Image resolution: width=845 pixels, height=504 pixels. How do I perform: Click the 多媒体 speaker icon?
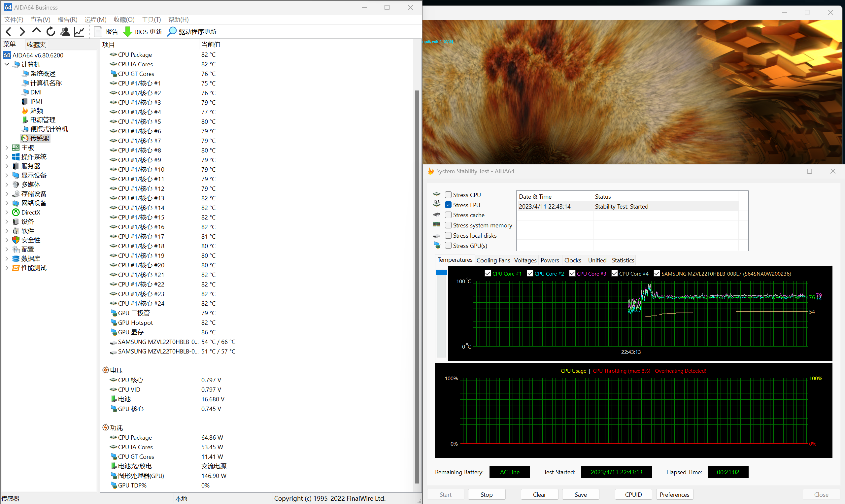pos(16,185)
